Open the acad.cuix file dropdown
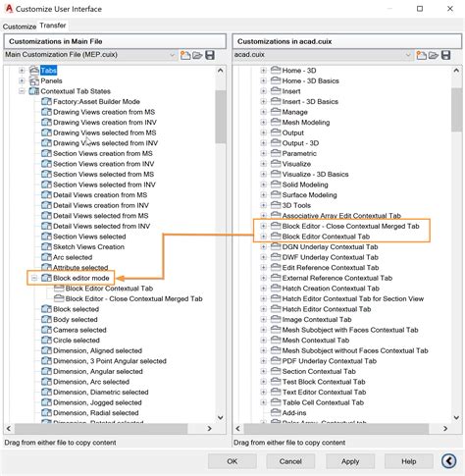Screen dimensions: 465x476 pos(408,55)
